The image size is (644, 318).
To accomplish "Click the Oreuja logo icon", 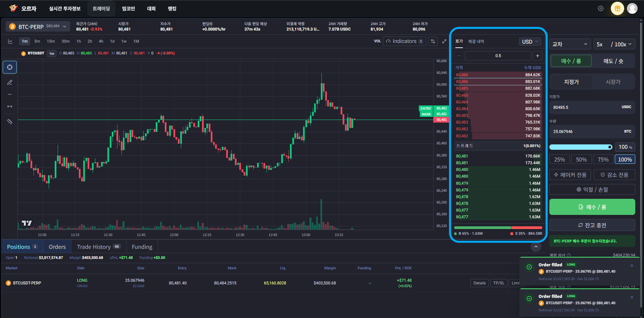I will [x=13, y=8].
